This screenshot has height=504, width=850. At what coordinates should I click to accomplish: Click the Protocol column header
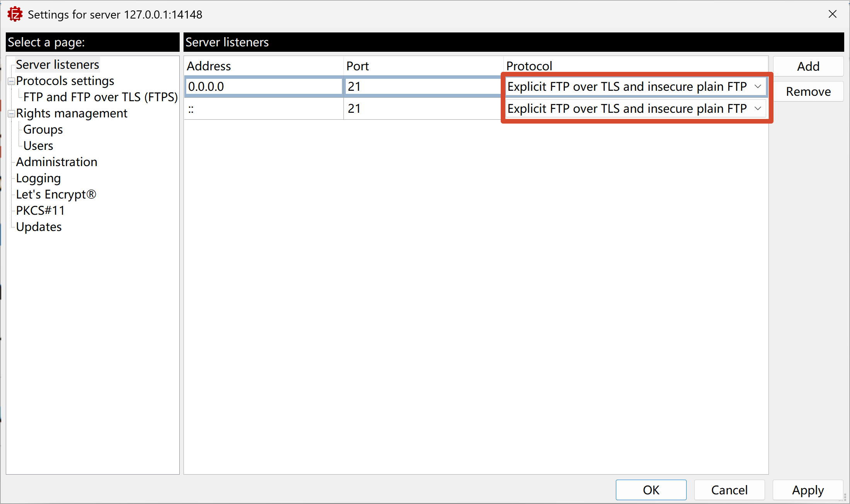click(x=636, y=66)
